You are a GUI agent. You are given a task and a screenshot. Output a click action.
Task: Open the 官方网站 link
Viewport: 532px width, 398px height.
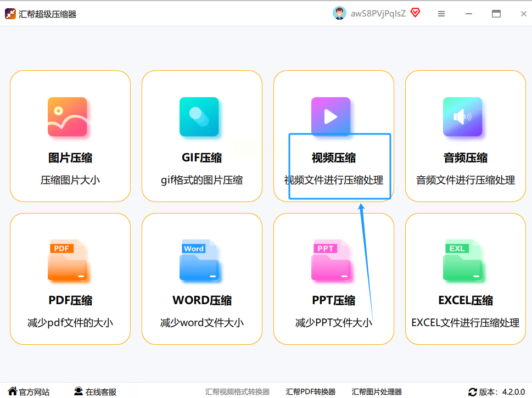(x=34, y=392)
